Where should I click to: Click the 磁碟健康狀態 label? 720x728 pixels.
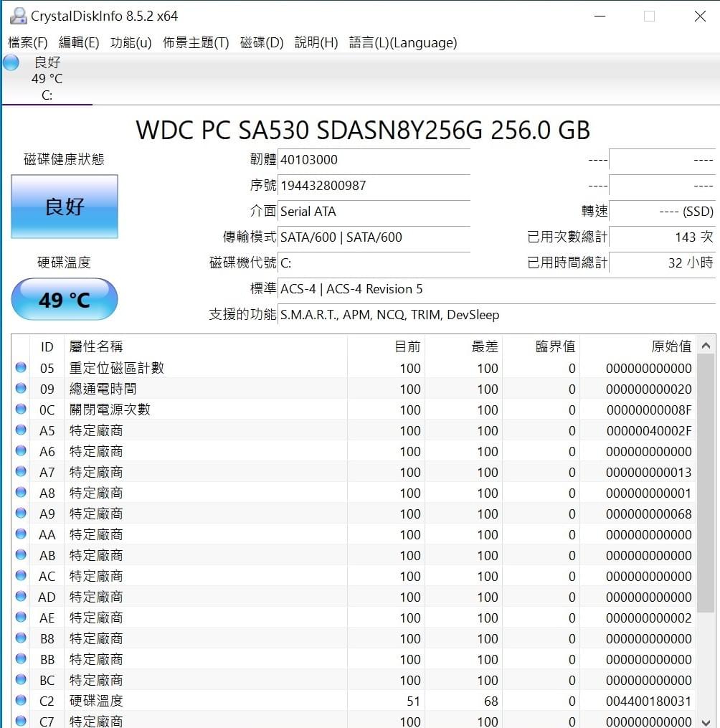64,160
